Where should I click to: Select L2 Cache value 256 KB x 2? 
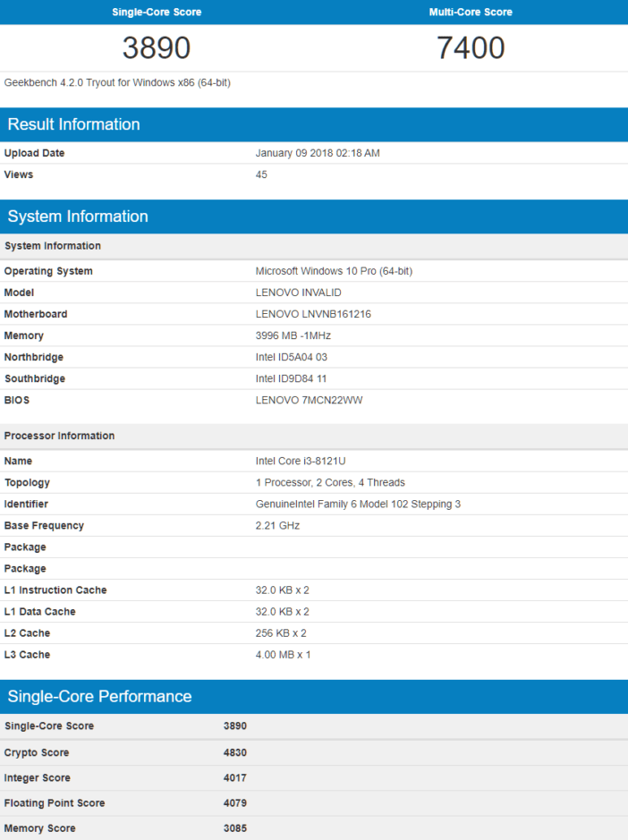281,632
